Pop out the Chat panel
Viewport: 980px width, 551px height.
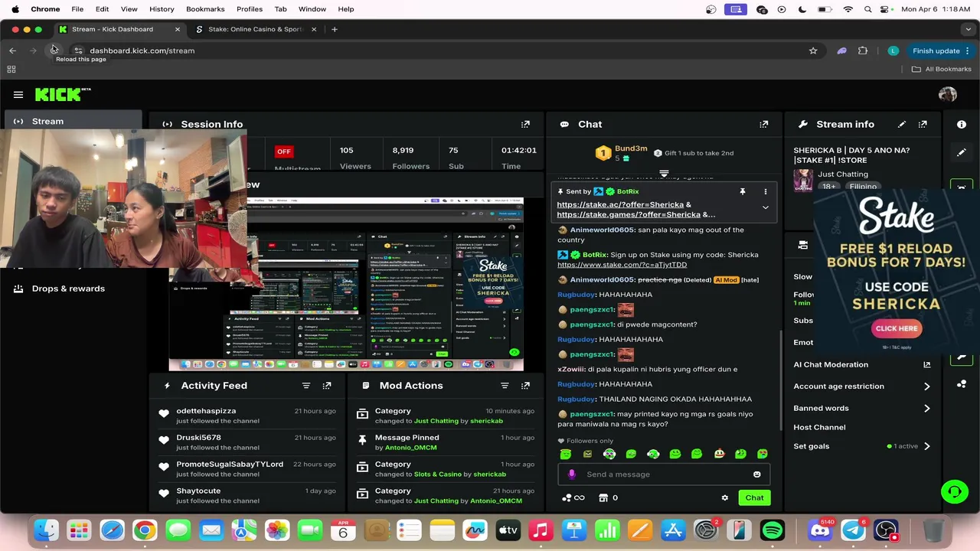pyautogui.click(x=763, y=124)
